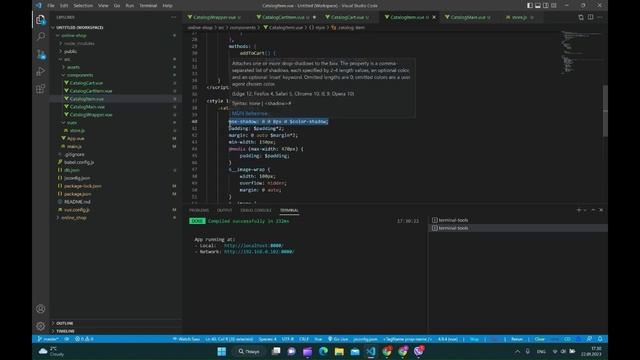Expand the public folder
Viewport: 640px width, 360px height.
pos(70,51)
